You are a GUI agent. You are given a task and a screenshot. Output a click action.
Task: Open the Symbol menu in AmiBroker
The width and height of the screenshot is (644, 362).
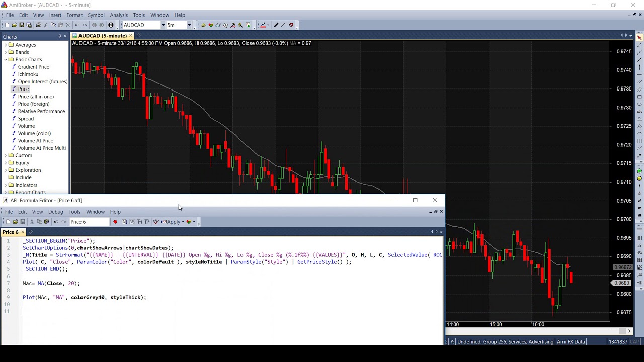[x=96, y=15]
